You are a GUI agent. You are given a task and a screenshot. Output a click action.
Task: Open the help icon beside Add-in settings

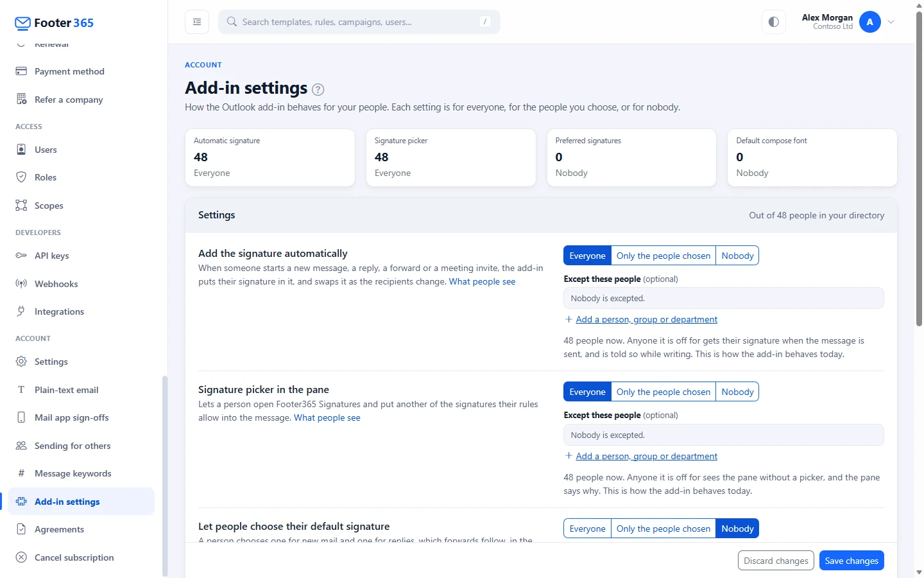(x=318, y=89)
